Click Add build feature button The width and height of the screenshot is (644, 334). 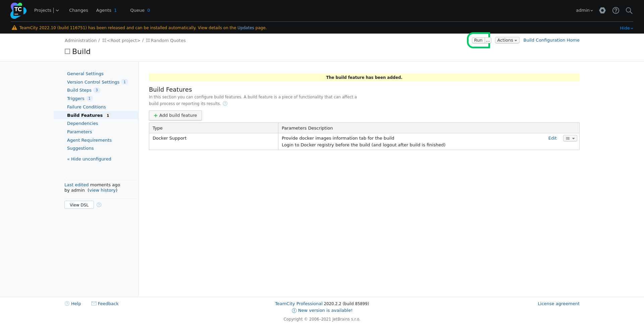coord(175,115)
